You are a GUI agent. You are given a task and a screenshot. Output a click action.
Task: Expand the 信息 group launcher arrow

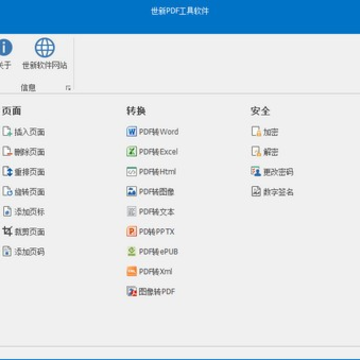coord(68,88)
